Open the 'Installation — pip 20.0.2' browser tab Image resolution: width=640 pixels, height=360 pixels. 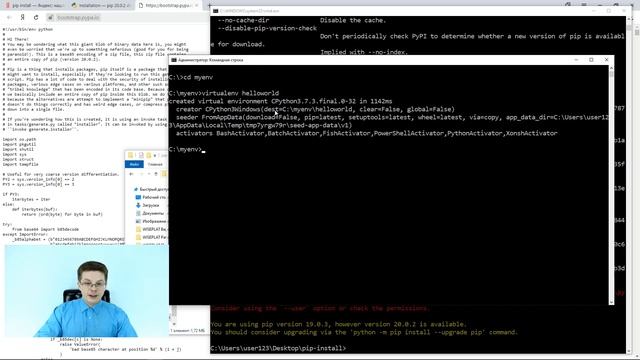tap(100, 6)
